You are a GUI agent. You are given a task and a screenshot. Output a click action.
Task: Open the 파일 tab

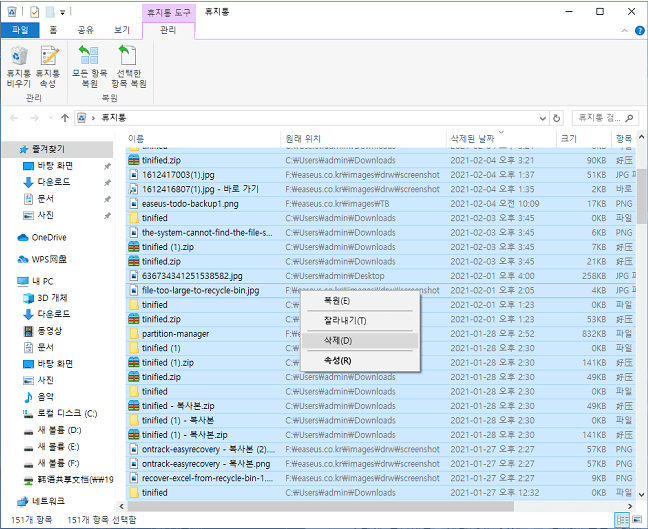point(20,30)
